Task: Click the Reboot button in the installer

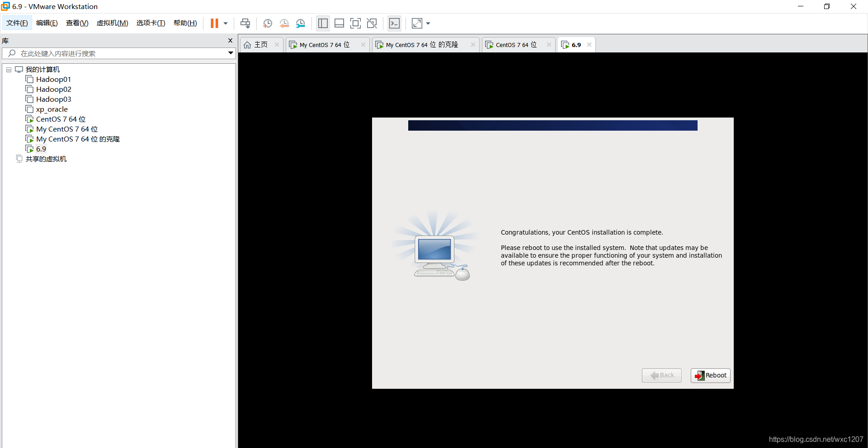Action: point(710,375)
